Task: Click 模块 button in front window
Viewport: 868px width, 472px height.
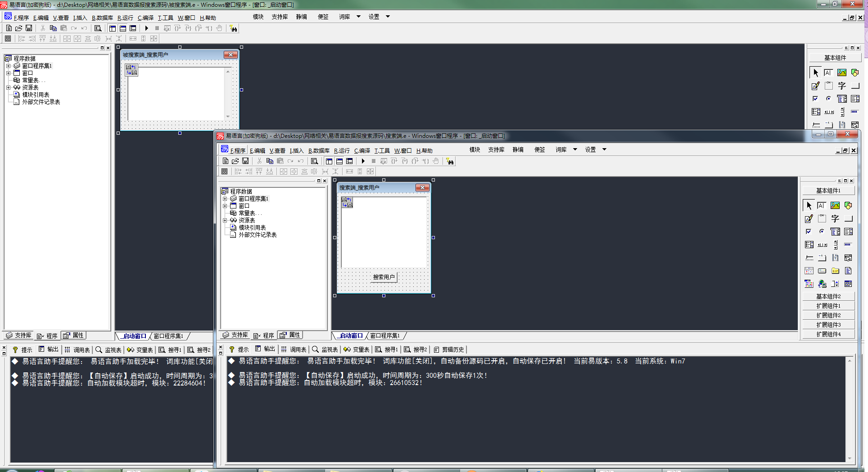Action: [x=475, y=150]
